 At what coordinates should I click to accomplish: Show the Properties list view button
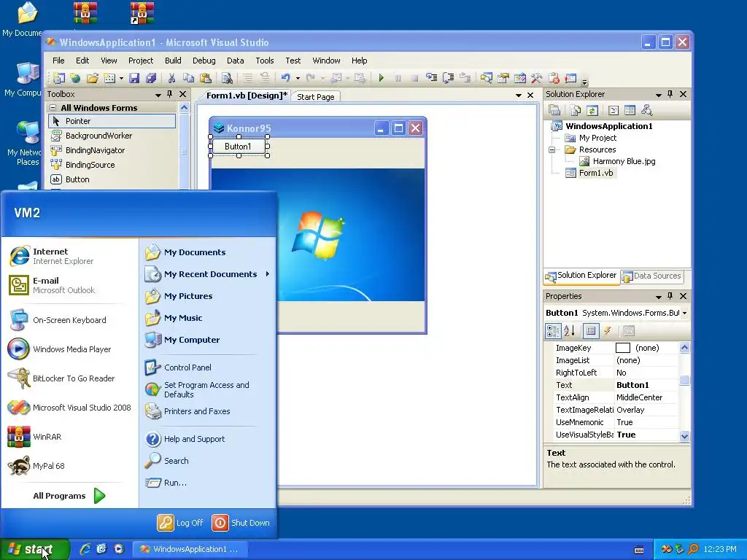(591, 331)
